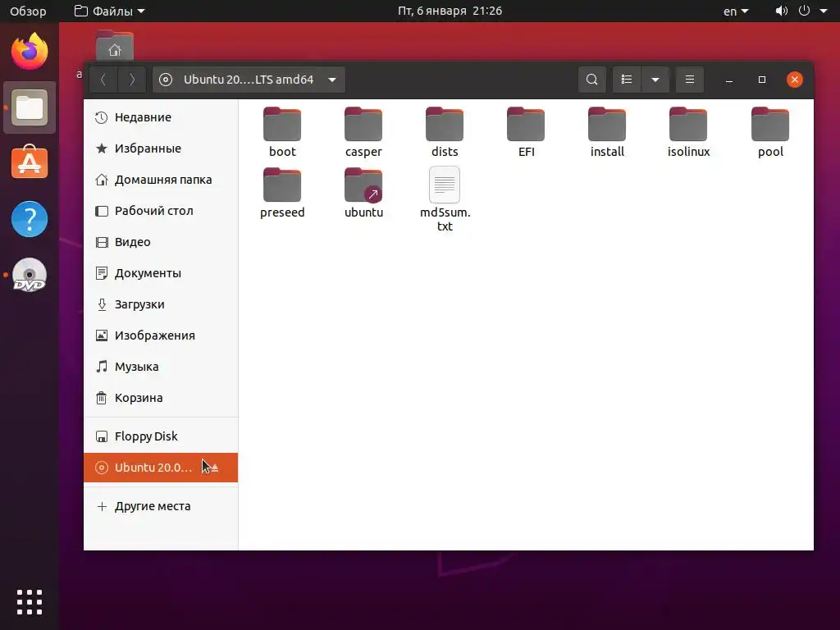Image resolution: width=840 pixels, height=630 pixels.
Task: Click the volume icon in top bar
Action: pos(782,11)
